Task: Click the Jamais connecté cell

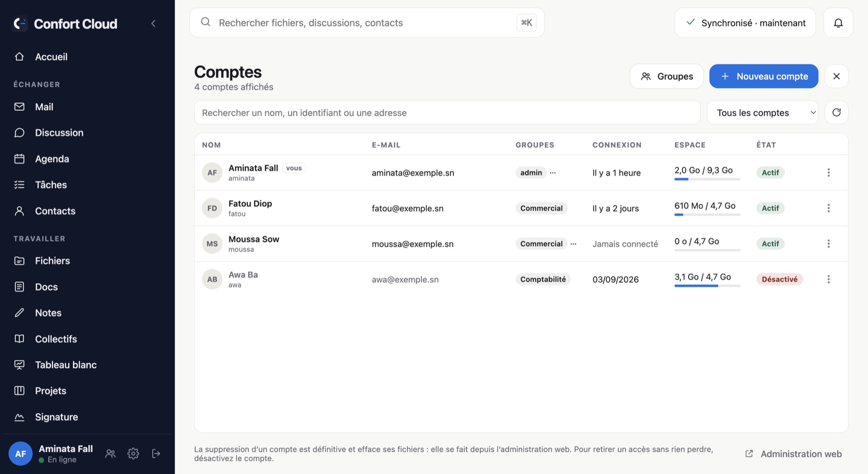Action: [625, 244]
